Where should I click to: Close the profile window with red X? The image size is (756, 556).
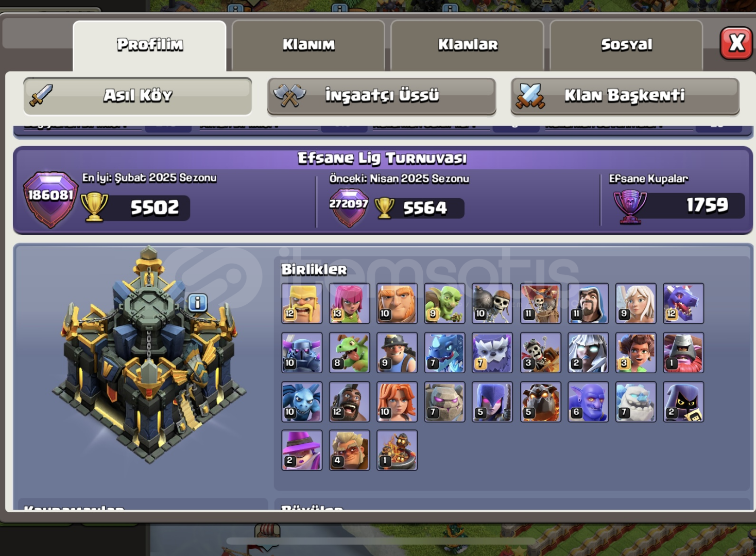click(736, 43)
